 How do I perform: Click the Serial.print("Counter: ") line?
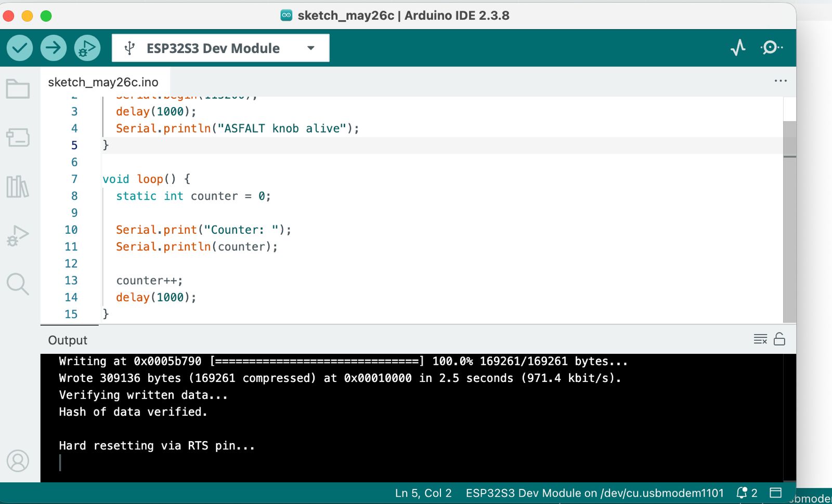[x=204, y=230]
